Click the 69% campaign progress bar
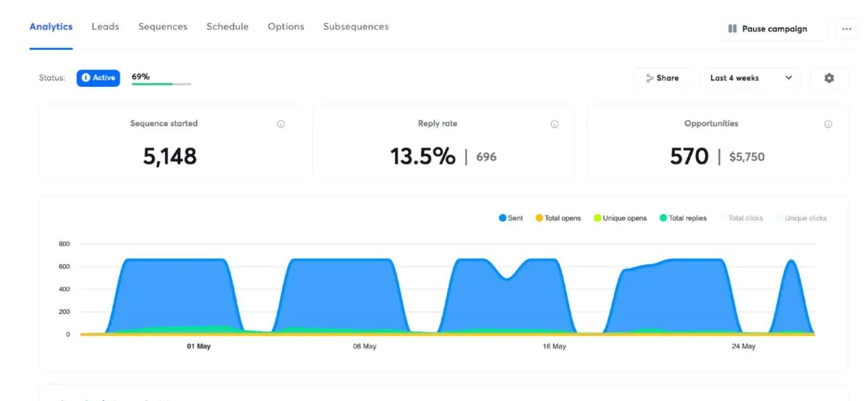This screenshot has width=868, height=401. pyautogui.click(x=161, y=84)
